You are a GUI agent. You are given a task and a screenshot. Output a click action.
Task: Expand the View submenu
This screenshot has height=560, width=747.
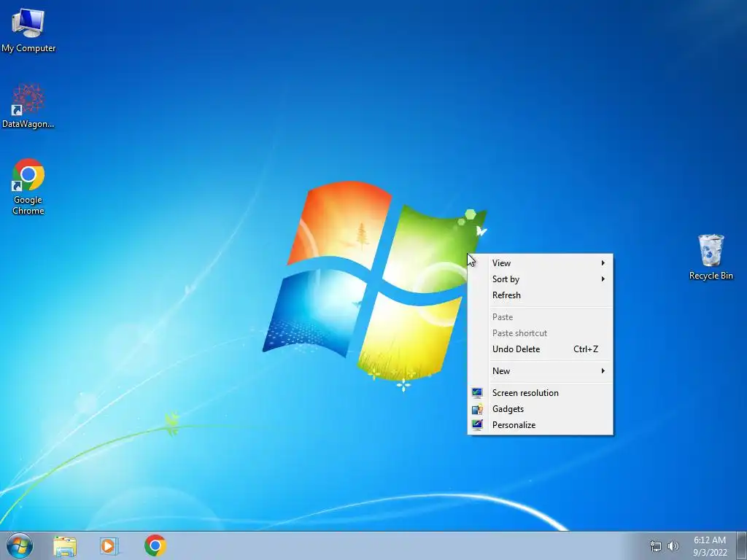click(x=541, y=262)
